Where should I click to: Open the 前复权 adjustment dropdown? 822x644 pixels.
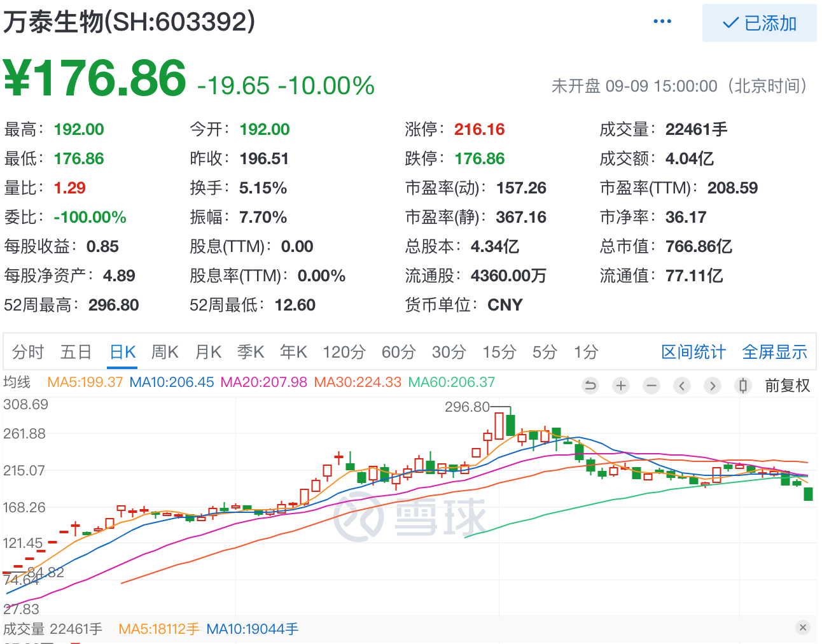[x=788, y=386]
